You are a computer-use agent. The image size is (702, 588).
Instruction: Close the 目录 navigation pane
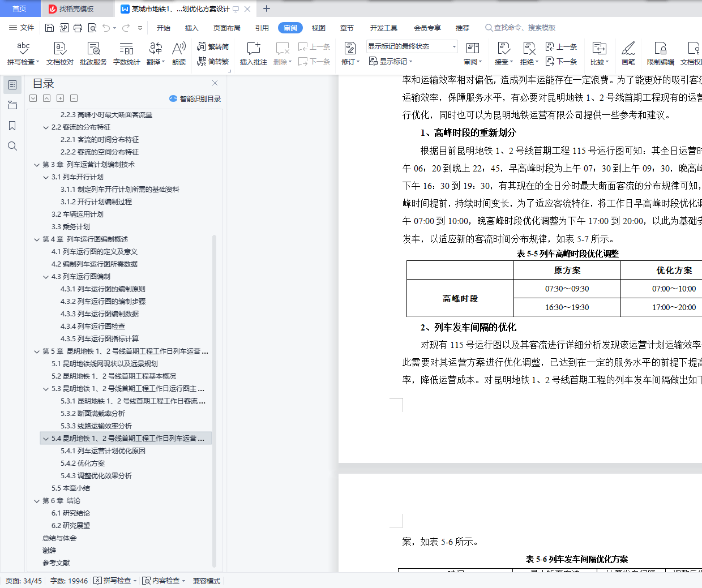click(215, 83)
